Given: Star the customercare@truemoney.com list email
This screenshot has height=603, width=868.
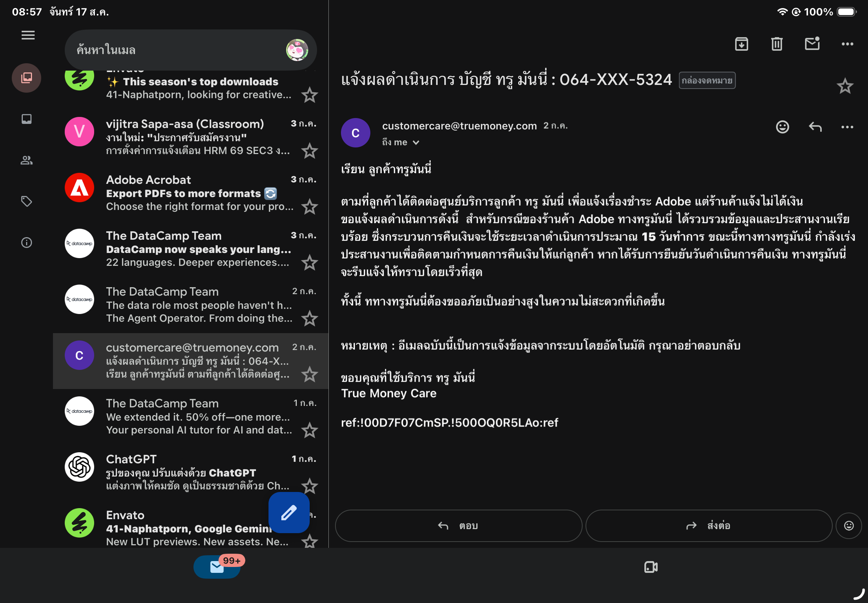Looking at the screenshot, I should pyautogui.click(x=309, y=375).
